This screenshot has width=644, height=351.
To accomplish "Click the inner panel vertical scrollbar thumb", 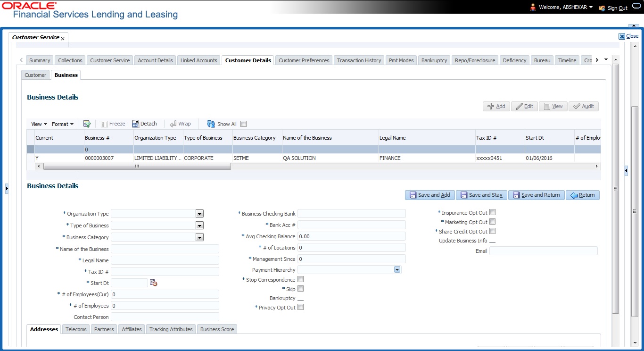I will (x=615, y=189).
